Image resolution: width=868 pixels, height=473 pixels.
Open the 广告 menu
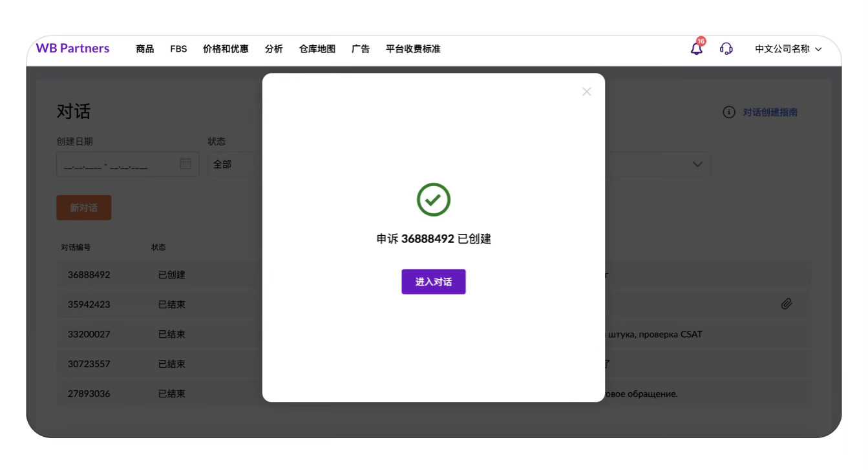pos(361,49)
